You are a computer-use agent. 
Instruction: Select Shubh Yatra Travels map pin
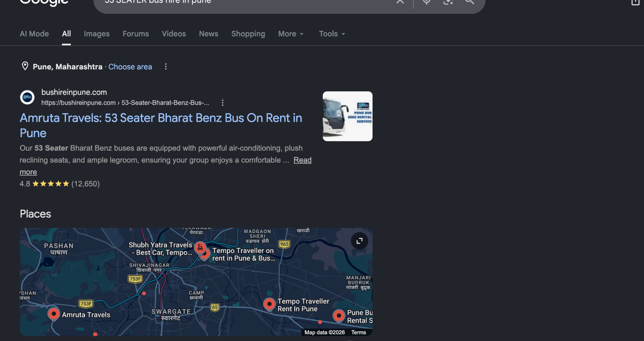tap(200, 248)
